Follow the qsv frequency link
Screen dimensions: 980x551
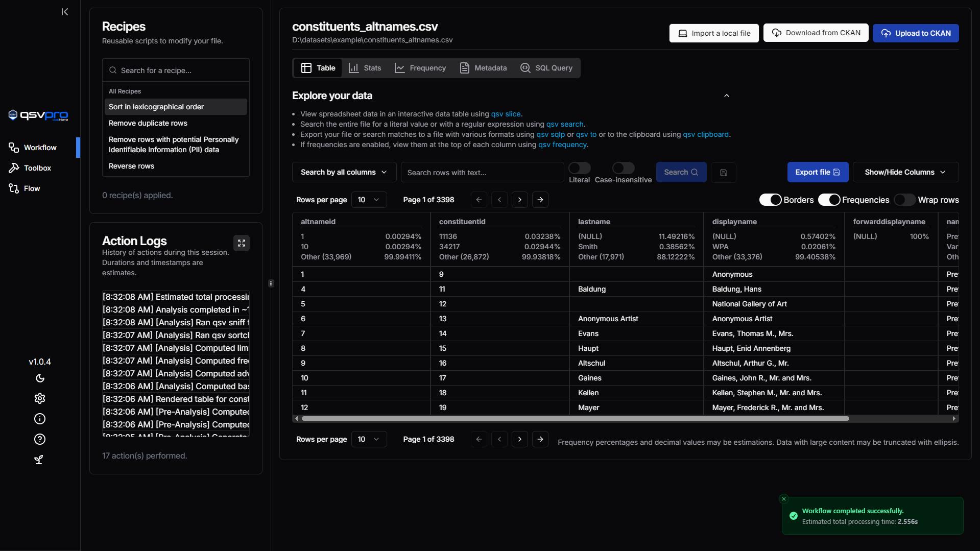pyautogui.click(x=562, y=145)
